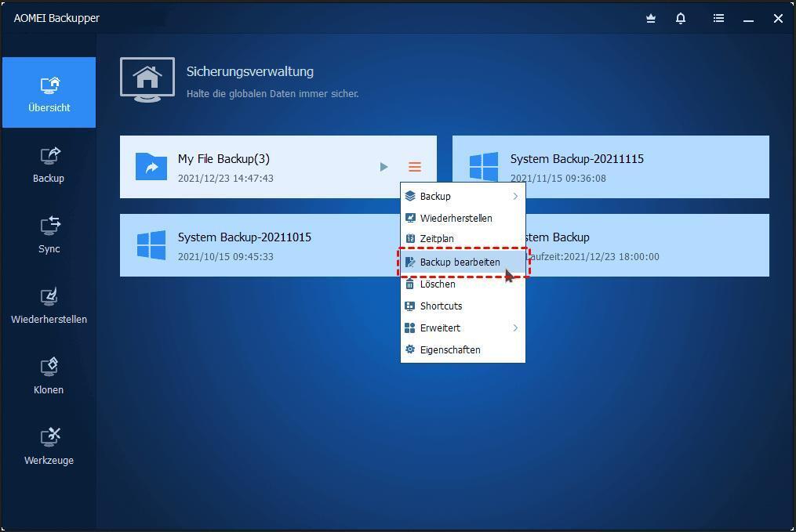Choose Wiederherstellen in context menu
The height and width of the screenshot is (532, 796).
tap(463, 218)
